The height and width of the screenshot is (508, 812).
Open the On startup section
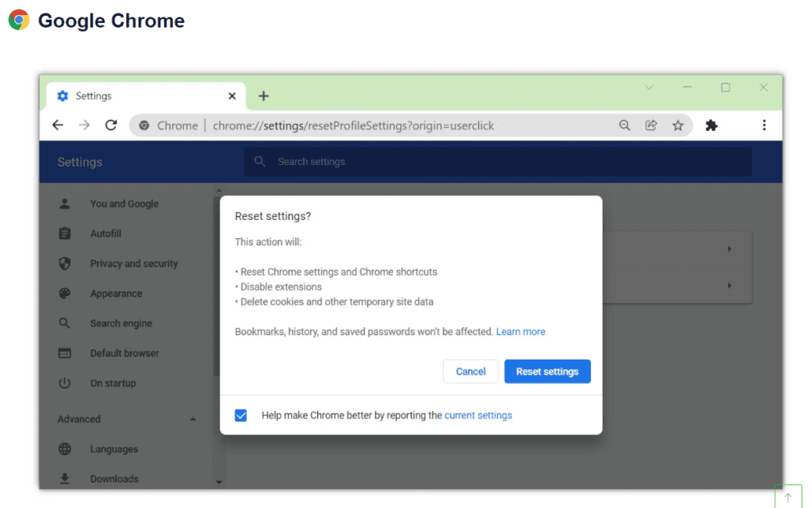pos(113,383)
